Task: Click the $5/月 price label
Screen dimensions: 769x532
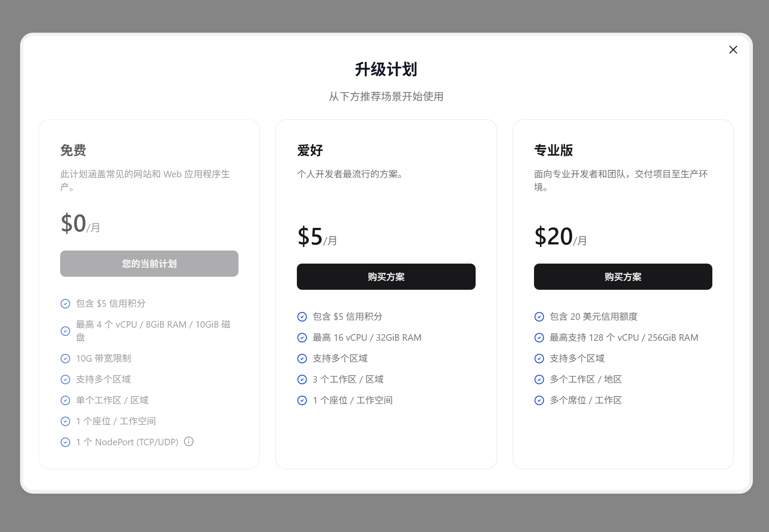Action: point(317,237)
